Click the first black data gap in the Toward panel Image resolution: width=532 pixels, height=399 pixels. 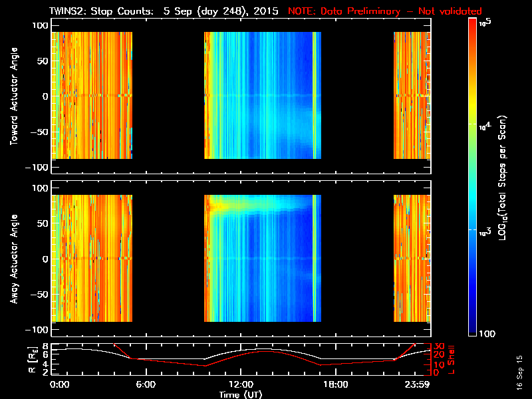tap(168, 96)
